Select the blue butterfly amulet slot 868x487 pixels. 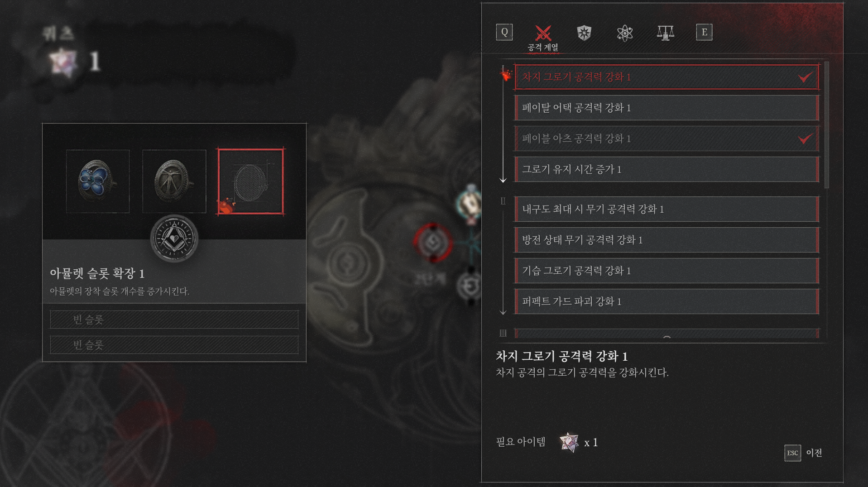point(98,181)
